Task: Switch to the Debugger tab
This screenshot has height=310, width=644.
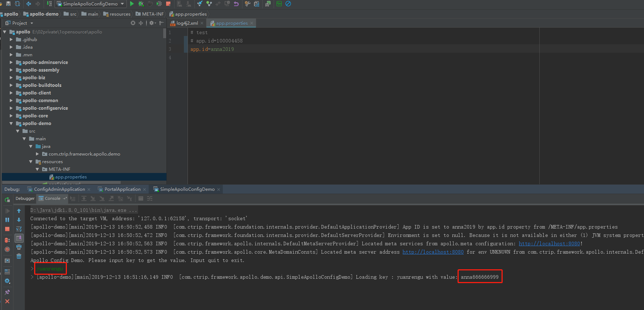Action: click(x=25, y=198)
